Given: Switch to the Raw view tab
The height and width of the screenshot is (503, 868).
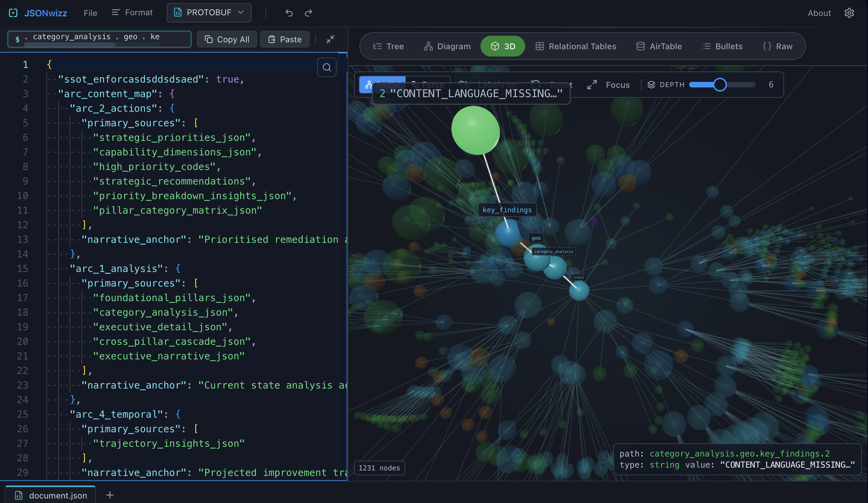Looking at the screenshot, I should pyautogui.click(x=778, y=46).
